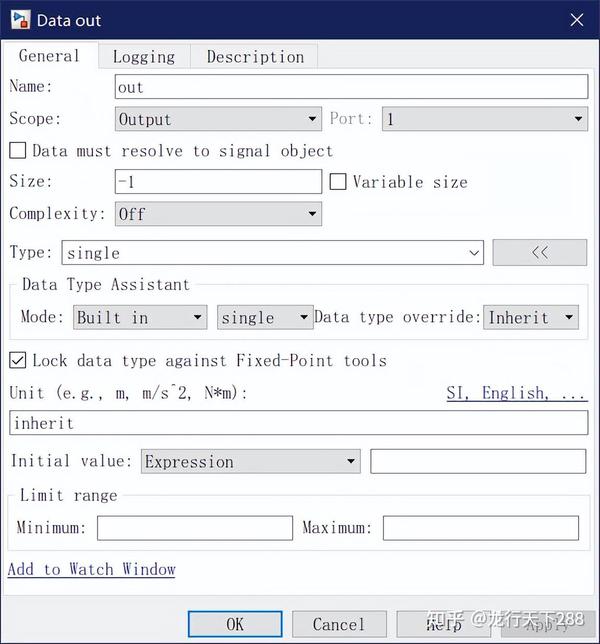The image size is (600, 644).
Task: Uncheck Lock data type against Fixed-Point tools
Action: point(18,360)
